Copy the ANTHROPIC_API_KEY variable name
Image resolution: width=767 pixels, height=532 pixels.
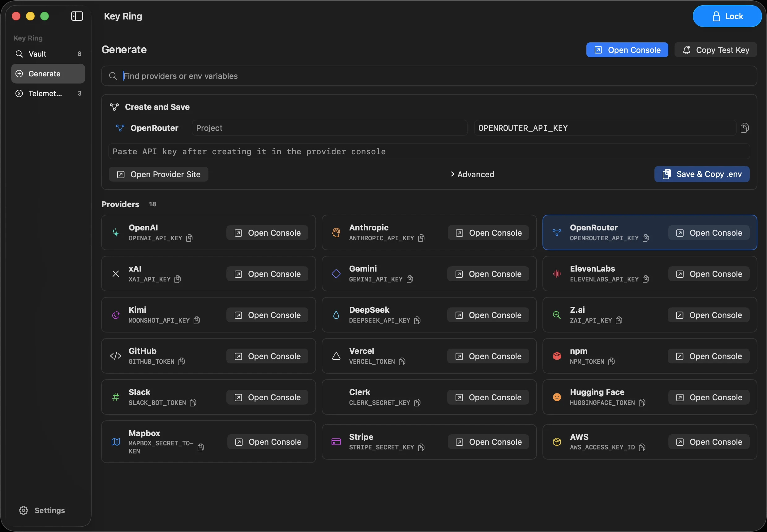[421, 238]
